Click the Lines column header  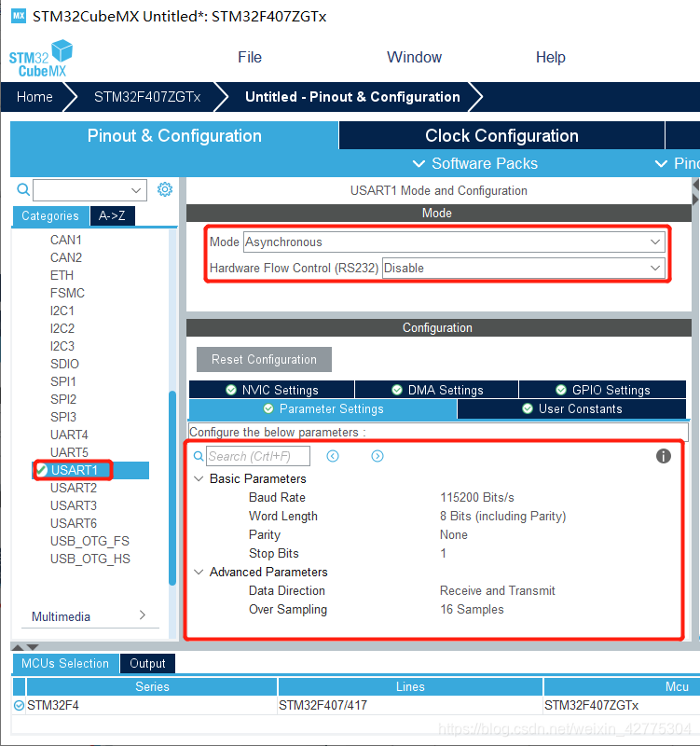click(410, 686)
